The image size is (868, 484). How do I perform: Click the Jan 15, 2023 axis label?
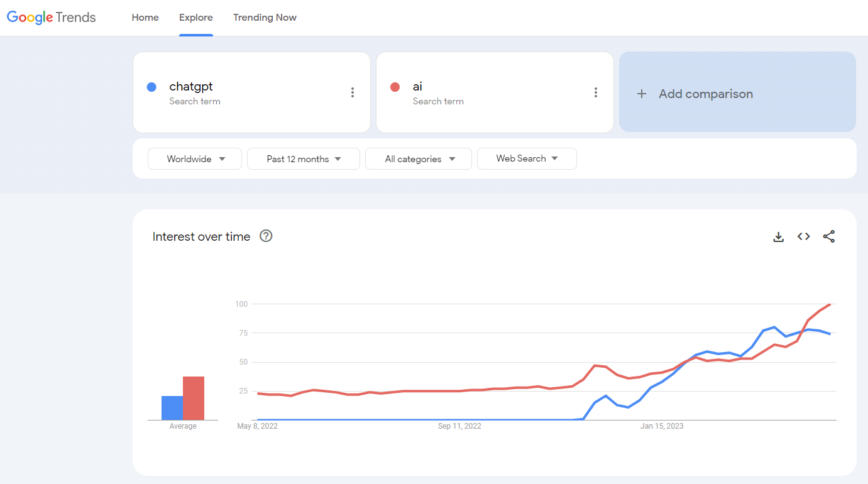662,426
